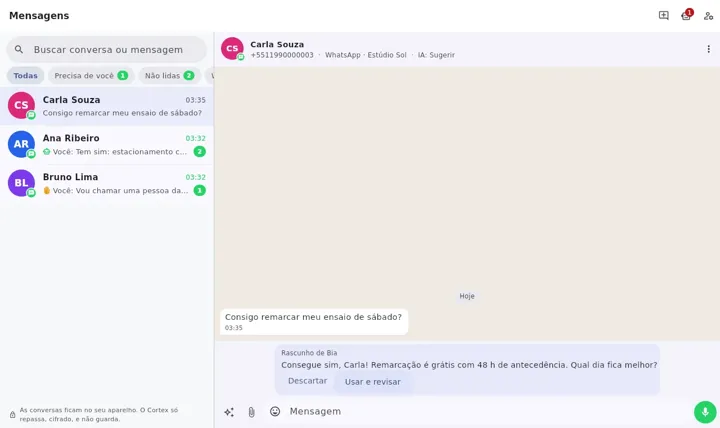Attach a file with the paperclip icon
This screenshot has width=720, height=428.
[x=251, y=412]
